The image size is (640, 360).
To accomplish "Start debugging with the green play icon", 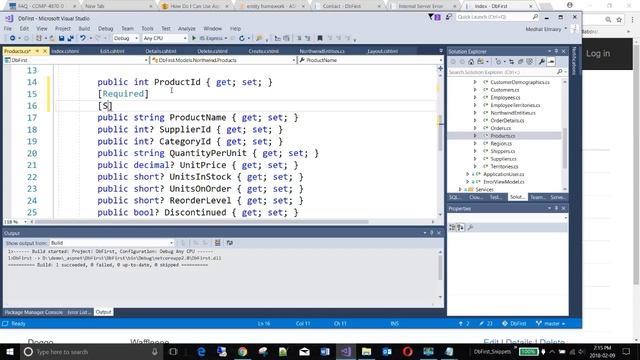I will click(194, 38).
